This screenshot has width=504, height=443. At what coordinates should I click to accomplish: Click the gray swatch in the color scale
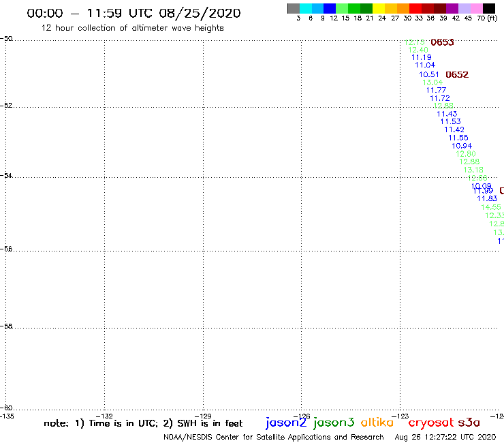pos(294,8)
